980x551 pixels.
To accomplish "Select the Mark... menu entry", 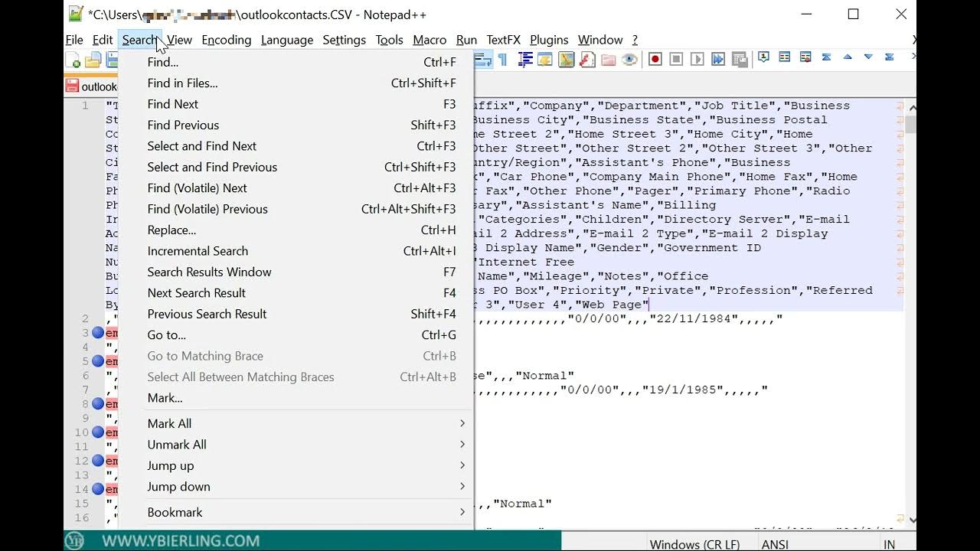I will point(296,398).
